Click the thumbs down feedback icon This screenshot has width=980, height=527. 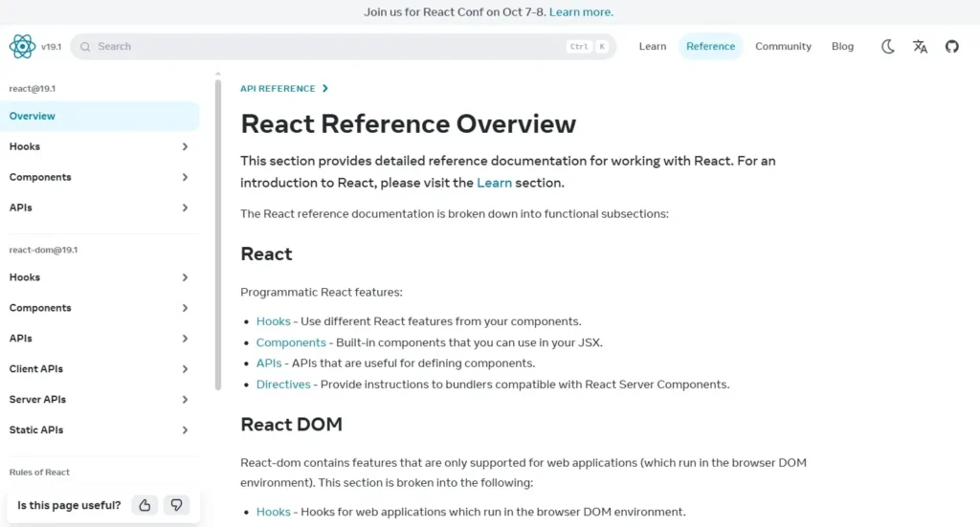point(175,505)
